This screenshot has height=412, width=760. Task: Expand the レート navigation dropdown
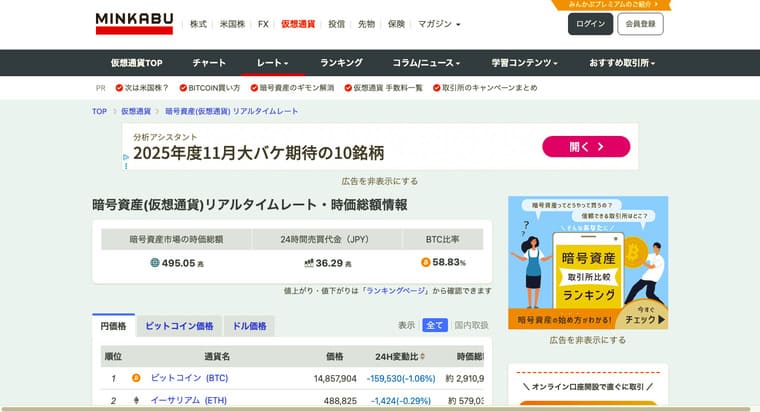pyautogui.click(x=272, y=63)
